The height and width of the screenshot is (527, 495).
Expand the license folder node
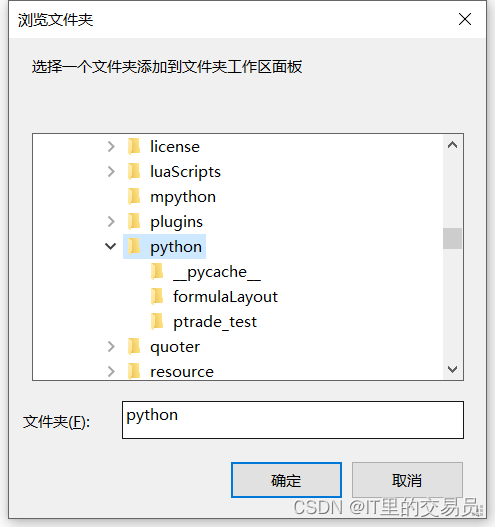coord(111,147)
